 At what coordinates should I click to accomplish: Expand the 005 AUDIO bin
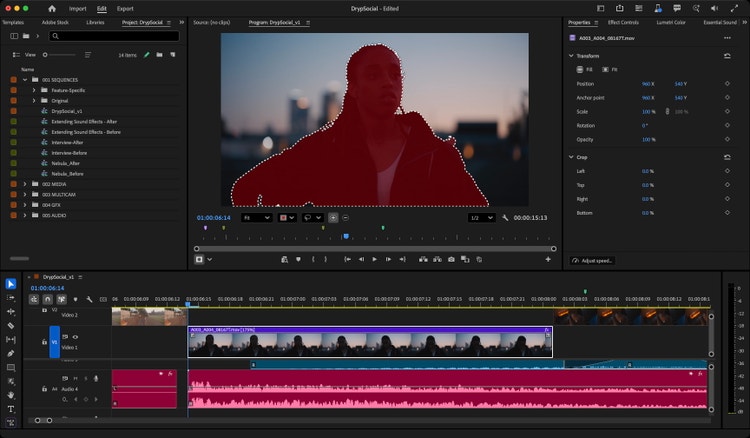pyautogui.click(x=25, y=216)
